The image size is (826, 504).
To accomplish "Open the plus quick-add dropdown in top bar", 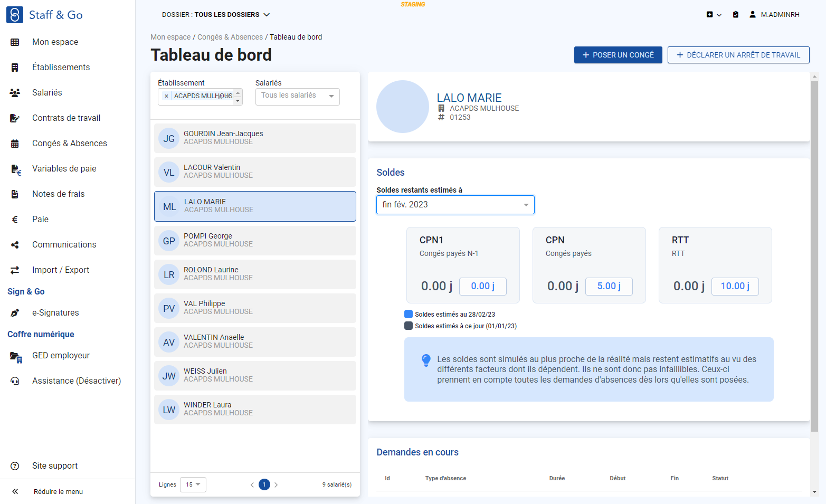I will pos(714,15).
